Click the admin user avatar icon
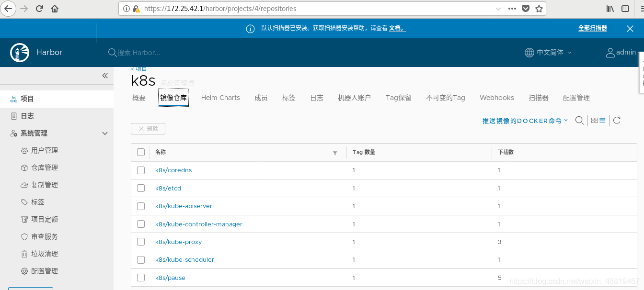This screenshot has height=290, width=644. 610,53
